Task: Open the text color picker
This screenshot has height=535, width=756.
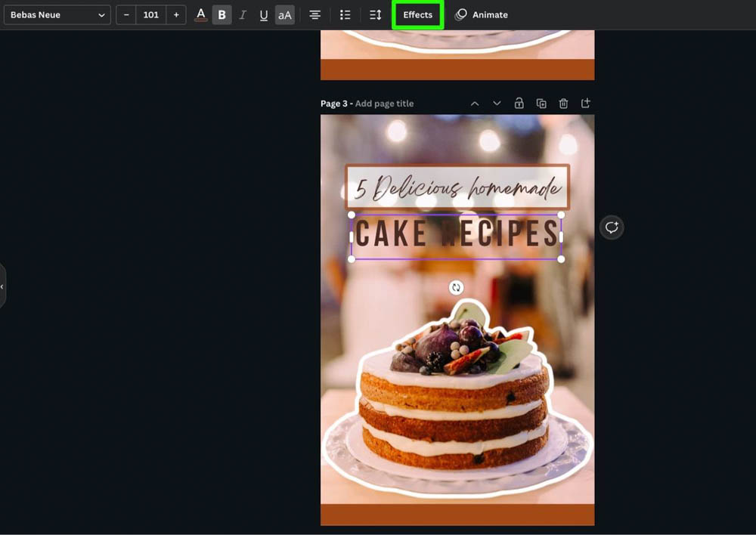Action: (x=200, y=15)
